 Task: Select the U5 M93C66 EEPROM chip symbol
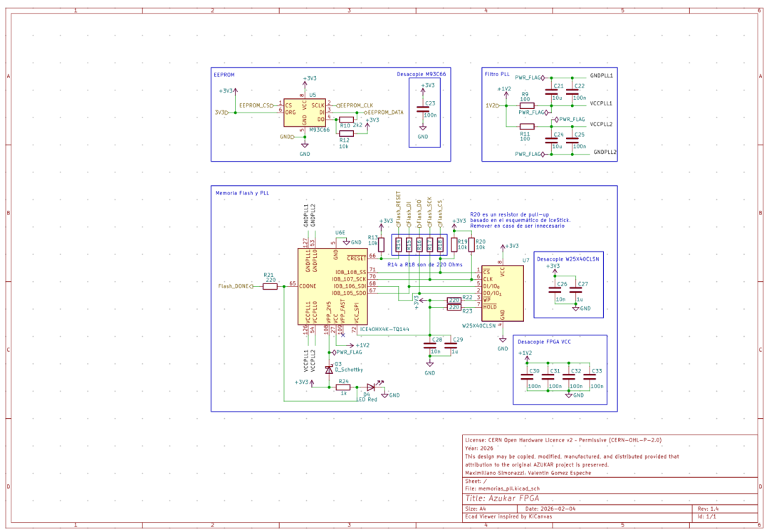(x=305, y=113)
